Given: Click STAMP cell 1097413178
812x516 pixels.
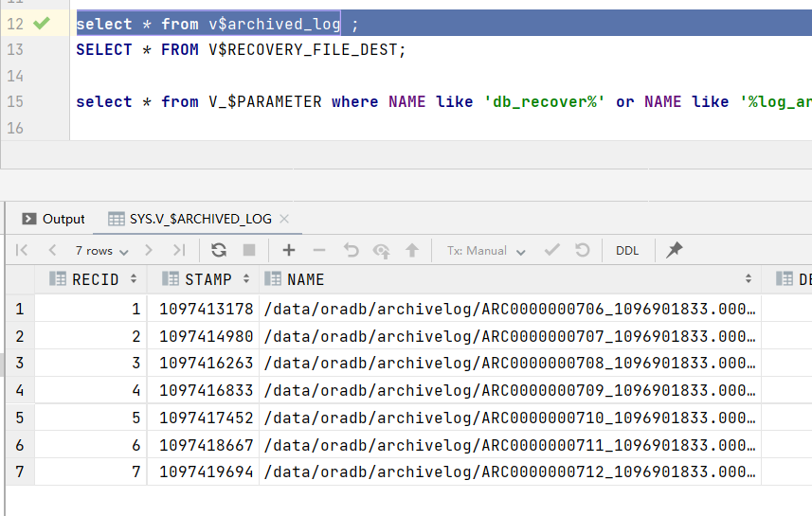Looking at the screenshot, I should 204,309.
